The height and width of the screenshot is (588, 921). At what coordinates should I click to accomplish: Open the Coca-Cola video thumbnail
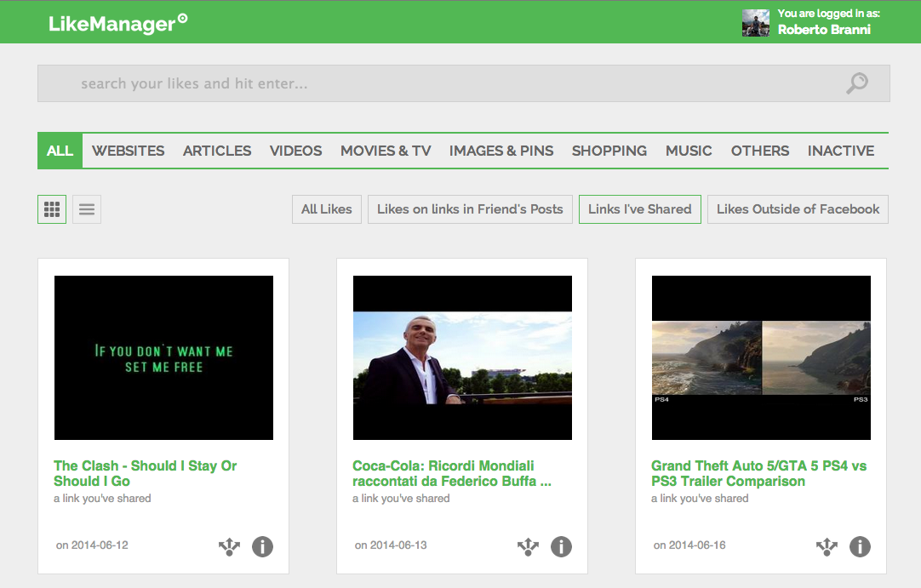tap(462, 357)
